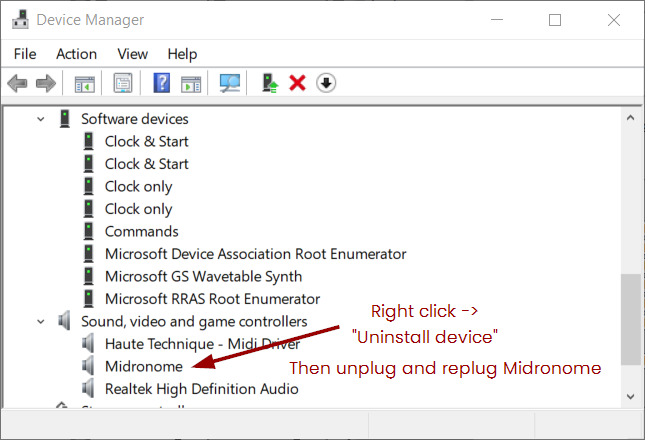Open the View menu
The height and width of the screenshot is (440, 645).
coord(132,54)
